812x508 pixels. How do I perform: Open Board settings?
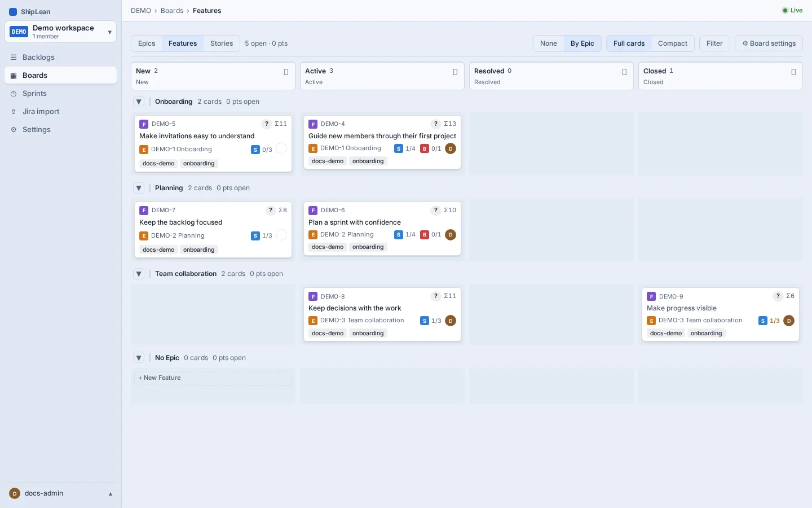[x=769, y=43]
